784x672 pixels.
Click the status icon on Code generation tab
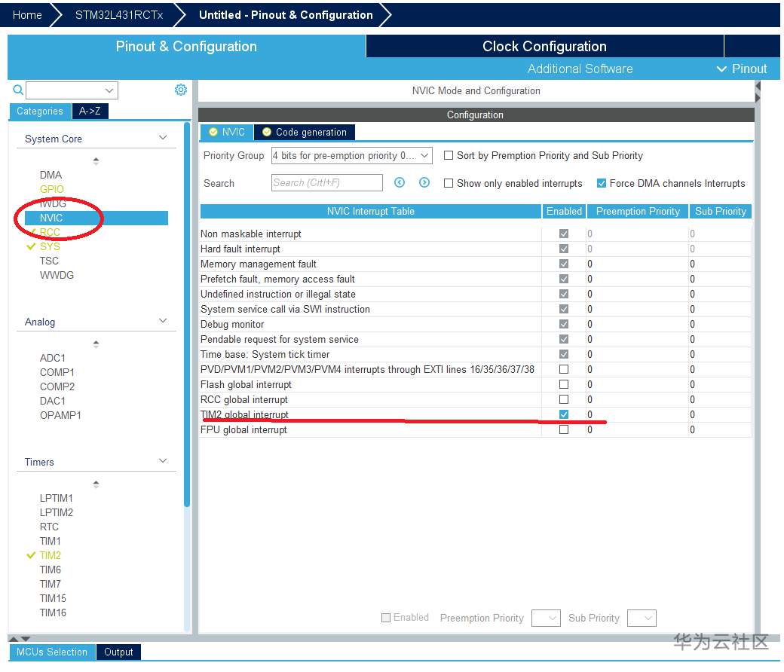pyautogui.click(x=267, y=132)
